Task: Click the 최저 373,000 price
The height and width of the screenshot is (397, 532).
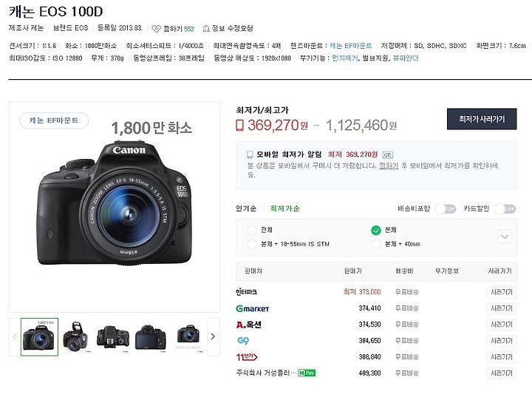Action: click(362, 292)
